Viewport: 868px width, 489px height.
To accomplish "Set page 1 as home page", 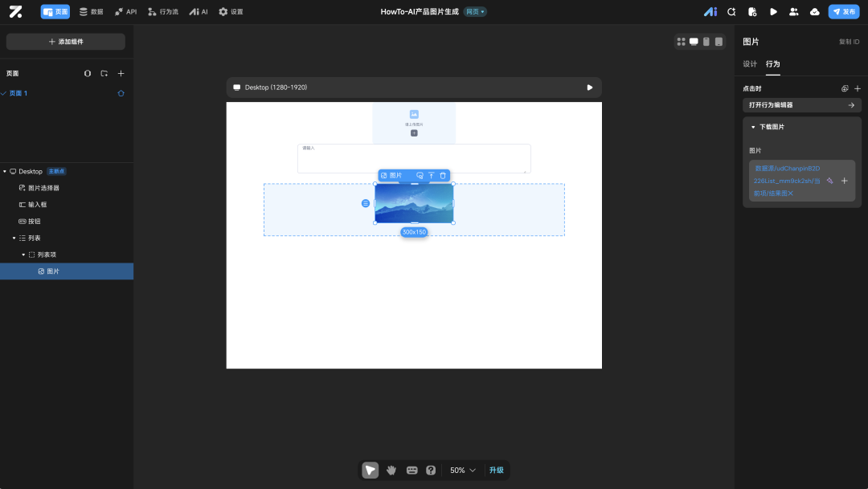I will point(121,93).
